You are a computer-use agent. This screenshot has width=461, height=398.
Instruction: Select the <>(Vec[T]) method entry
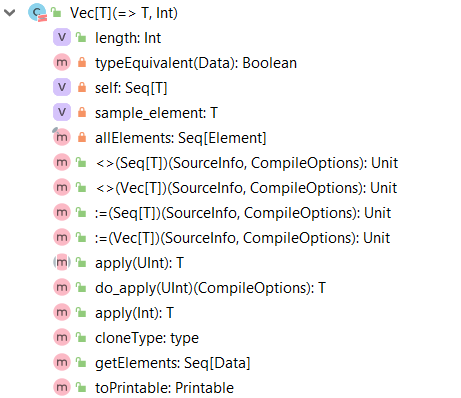pos(246,188)
